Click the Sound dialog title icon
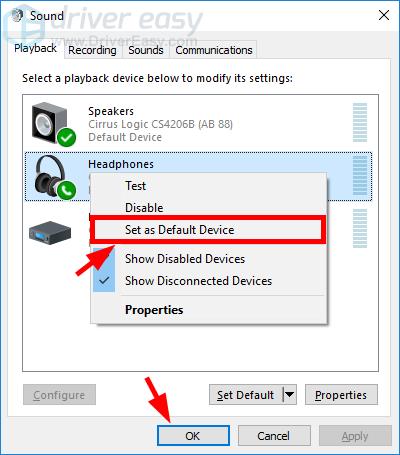The height and width of the screenshot is (455, 400). (x=18, y=16)
